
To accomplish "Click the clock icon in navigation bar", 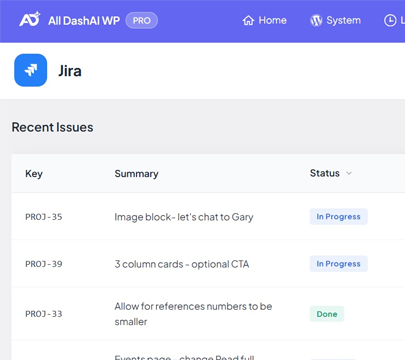I will tap(390, 21).
